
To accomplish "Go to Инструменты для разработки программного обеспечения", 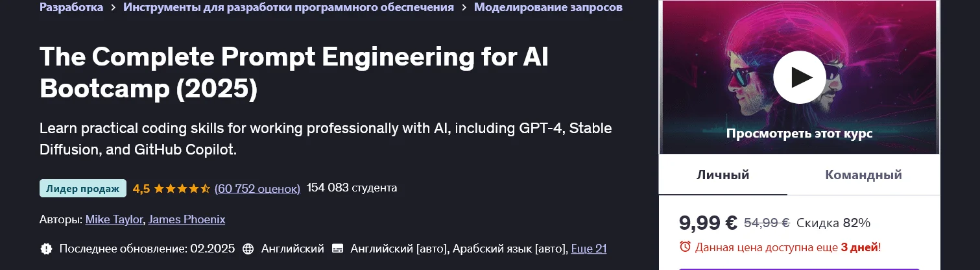I will pos(289,8).
